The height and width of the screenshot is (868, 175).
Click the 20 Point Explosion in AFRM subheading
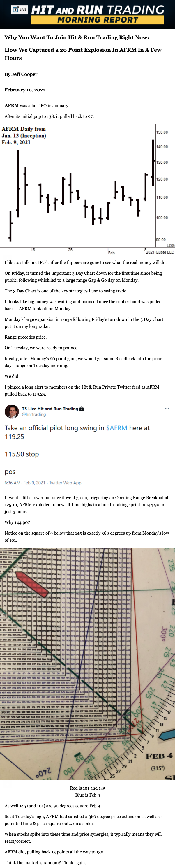click(x=83, y=54)
